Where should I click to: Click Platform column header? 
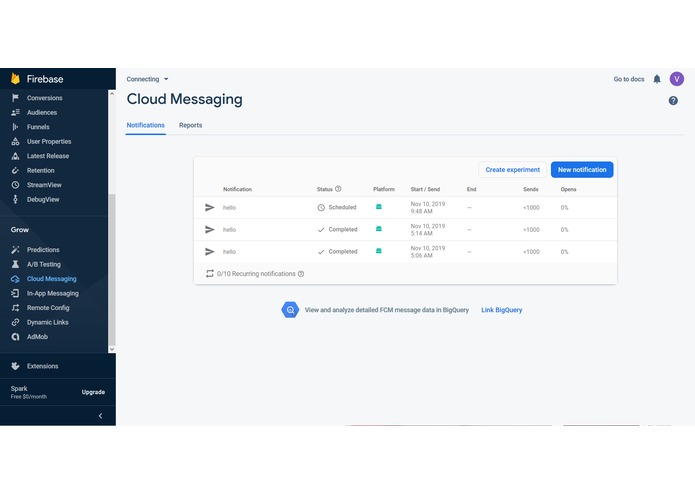(x=384, y=189)
